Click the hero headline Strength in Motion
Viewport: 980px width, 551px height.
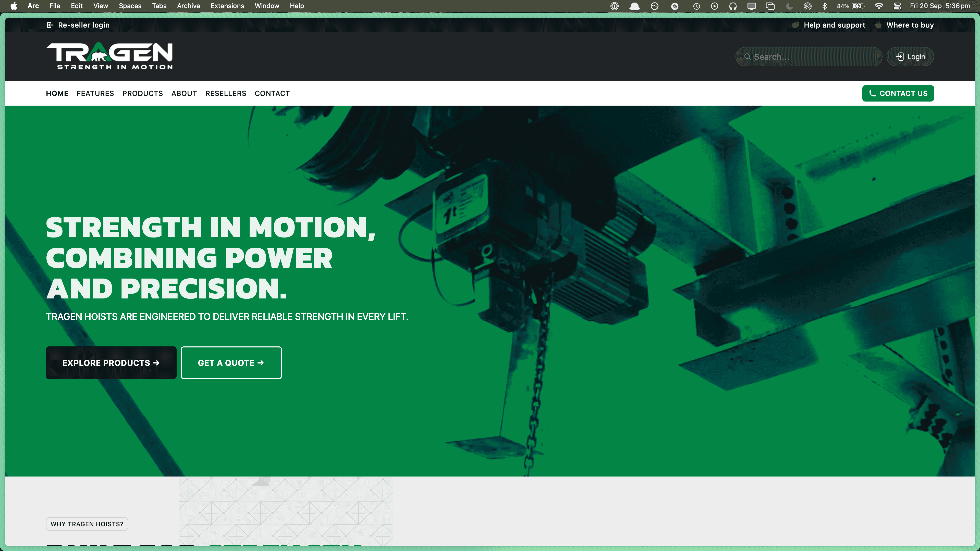click(x=211, y=258)
